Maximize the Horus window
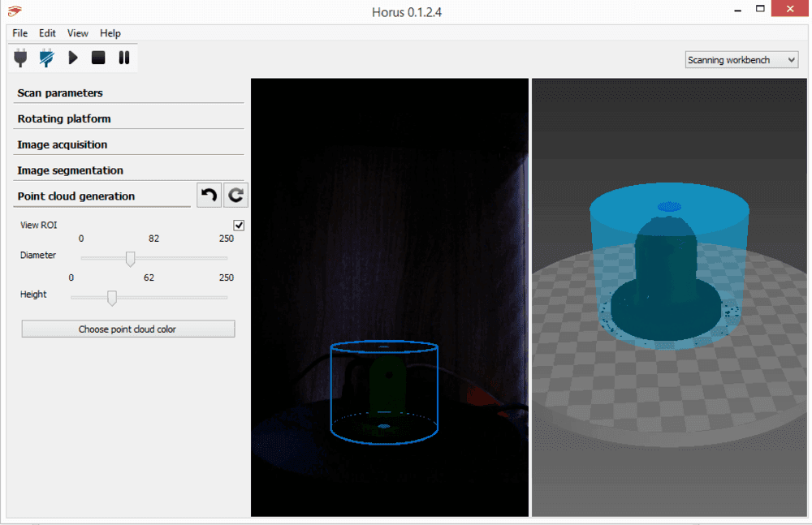This screenshot has width=812, height=525. coord(760,9)
